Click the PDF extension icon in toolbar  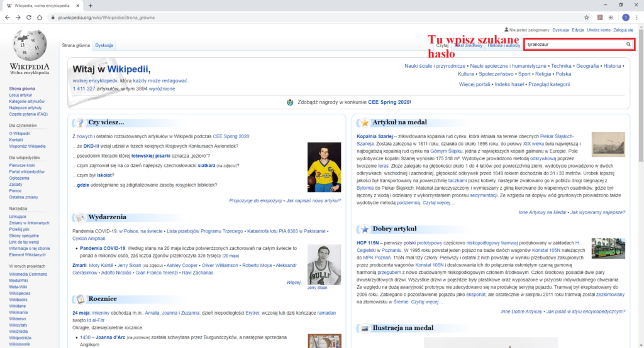tap(600, 18)
